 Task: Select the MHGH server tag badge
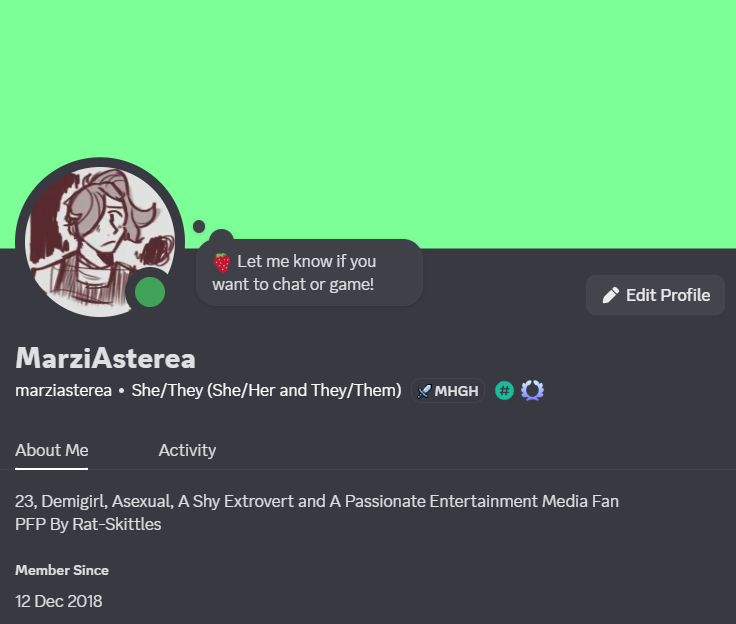448,391
